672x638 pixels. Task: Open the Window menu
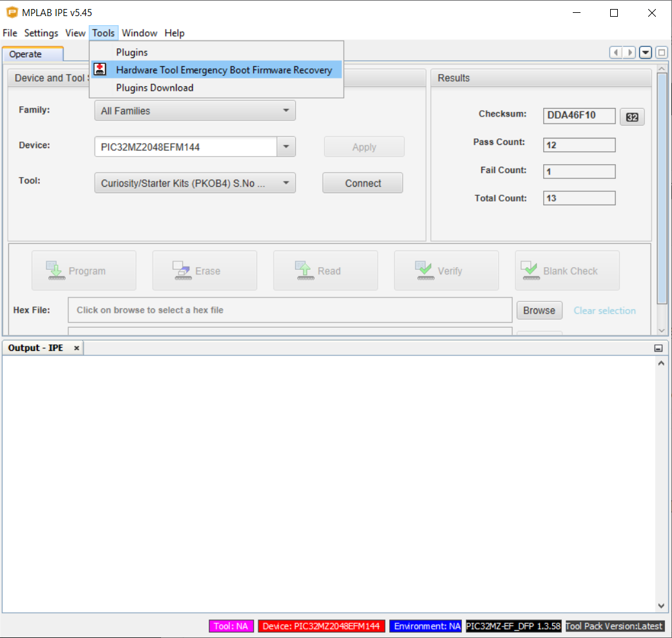[139, 33]
